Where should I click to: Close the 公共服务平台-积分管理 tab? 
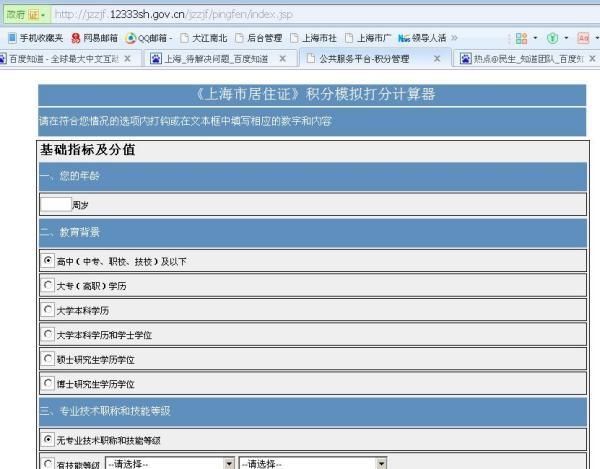(x=437, y=59)
